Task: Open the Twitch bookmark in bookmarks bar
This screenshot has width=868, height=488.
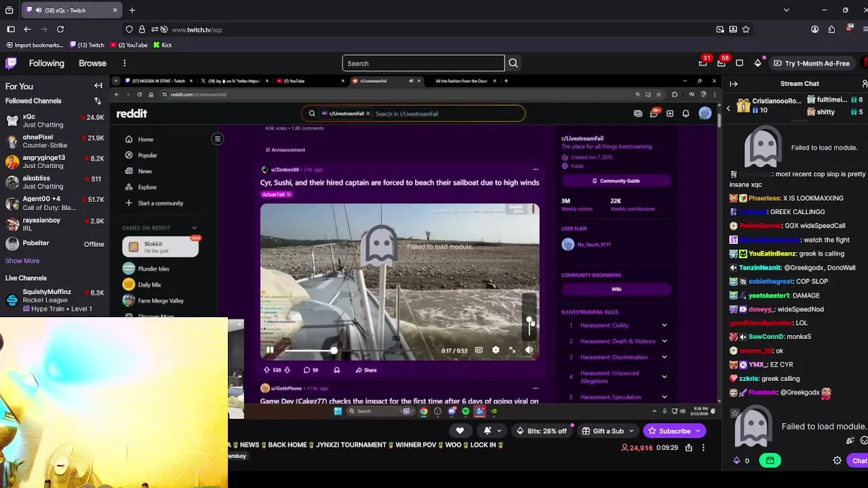Action: [x=85, y=45]
